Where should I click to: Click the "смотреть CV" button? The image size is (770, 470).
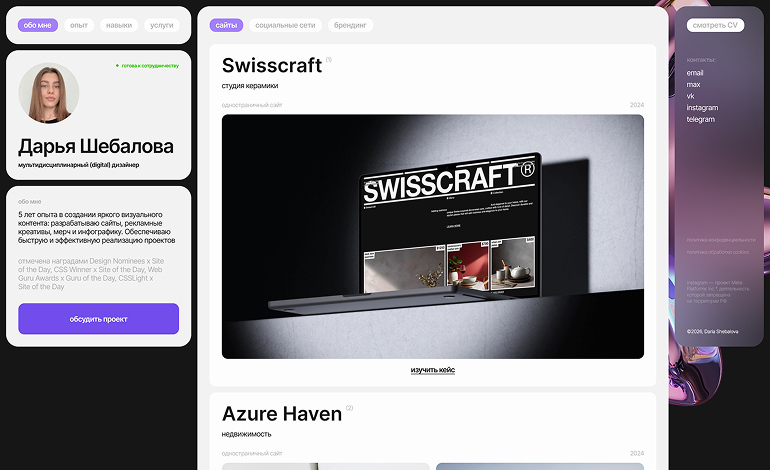pyautogui.click(x=715, y=25)
